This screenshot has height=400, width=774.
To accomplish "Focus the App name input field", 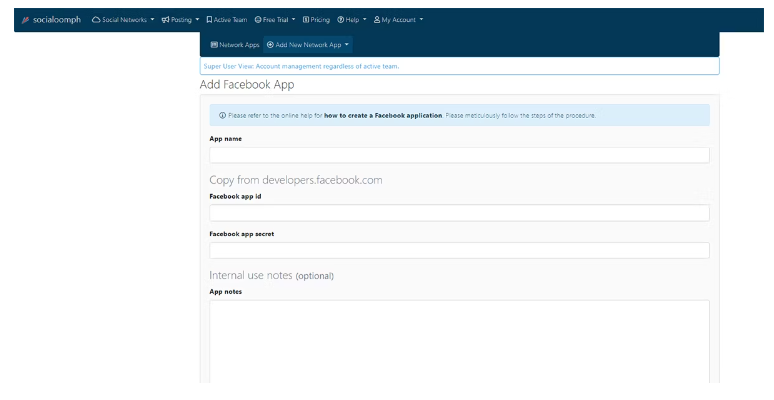I will click(459, 155).
